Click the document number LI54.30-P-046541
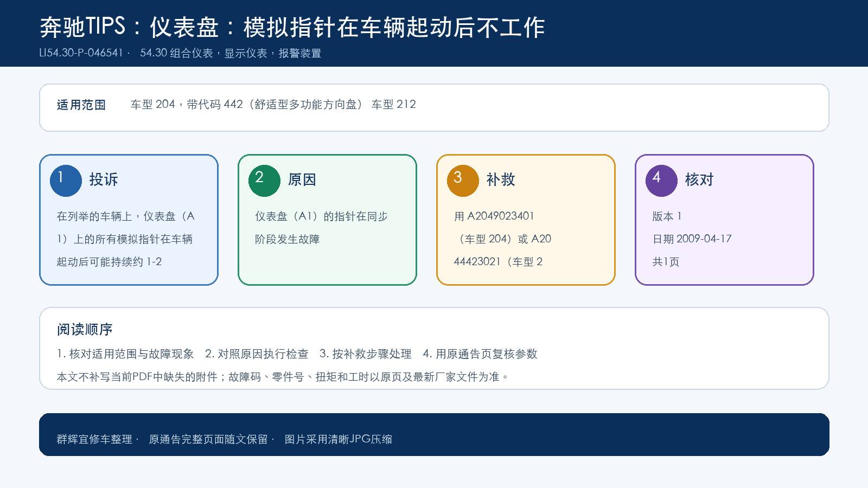Viewport: 868px width, 488px height. (x=81, y=53)
